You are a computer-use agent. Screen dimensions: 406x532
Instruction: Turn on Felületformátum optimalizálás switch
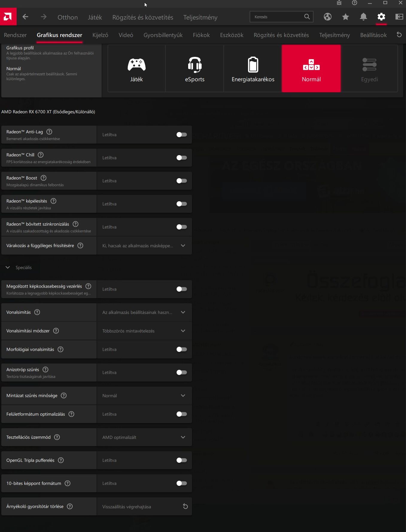coord(181,414)
